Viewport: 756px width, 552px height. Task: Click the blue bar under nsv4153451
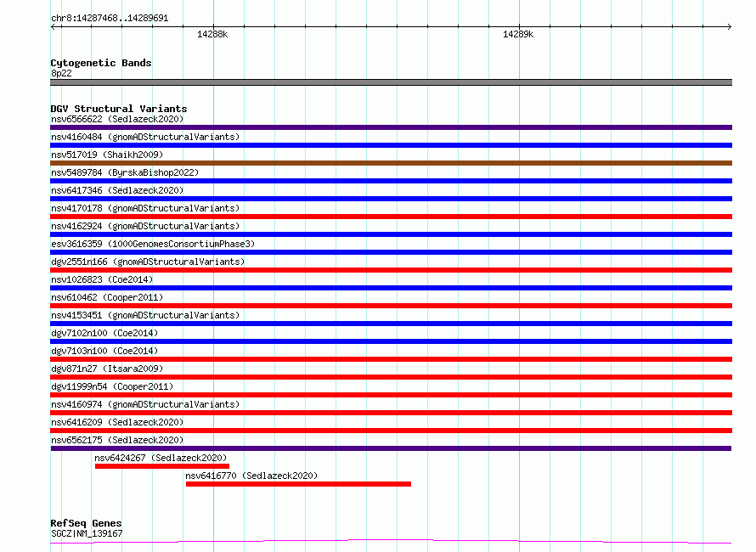(391, 324)
